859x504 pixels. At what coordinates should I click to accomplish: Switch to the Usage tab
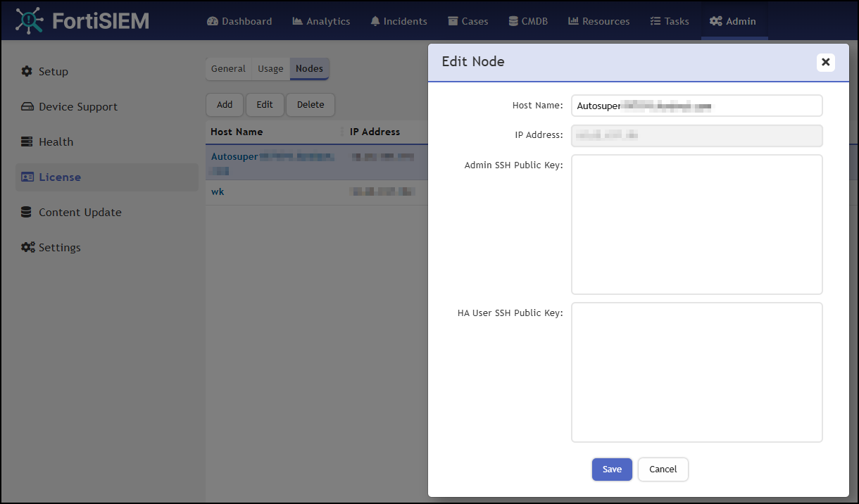pyautogui.click(x=270, y=68)
